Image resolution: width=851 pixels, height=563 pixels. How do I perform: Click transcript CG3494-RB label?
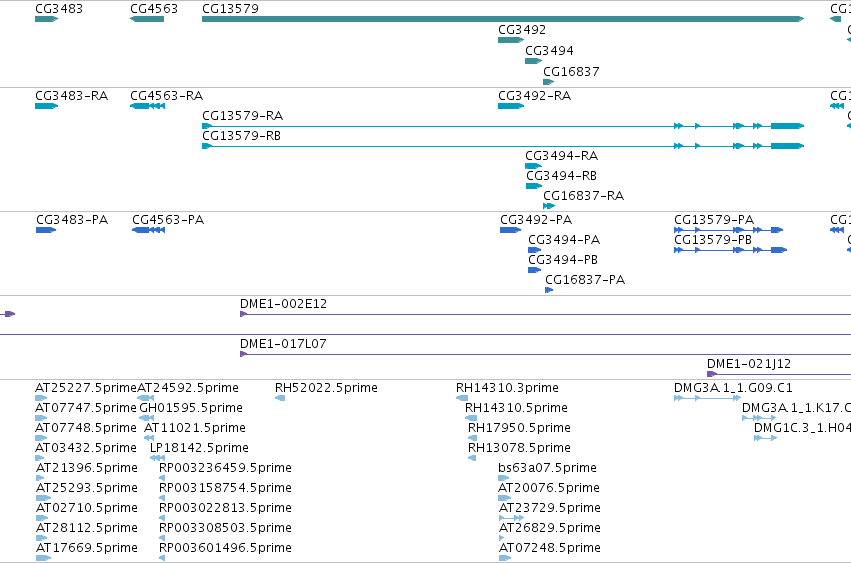pos(561,176)
